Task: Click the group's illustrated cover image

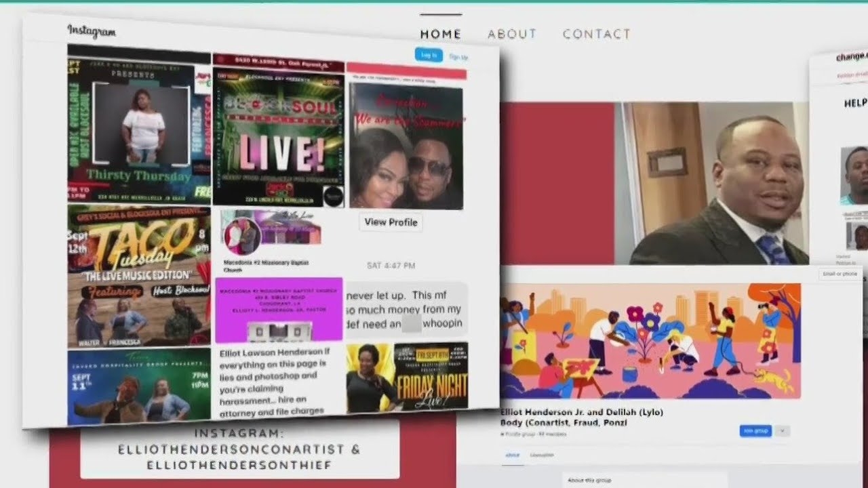Action: pos(650,341)
